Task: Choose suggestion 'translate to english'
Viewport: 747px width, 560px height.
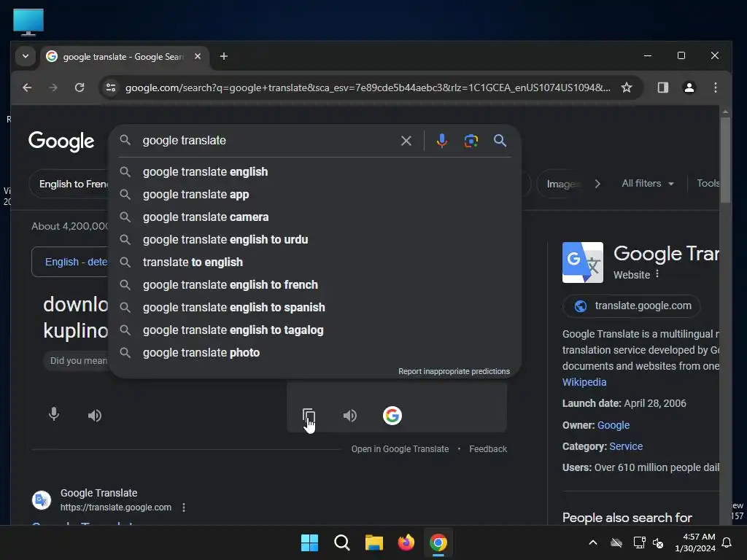Action: pyautogui.click(x=314, y=262)
